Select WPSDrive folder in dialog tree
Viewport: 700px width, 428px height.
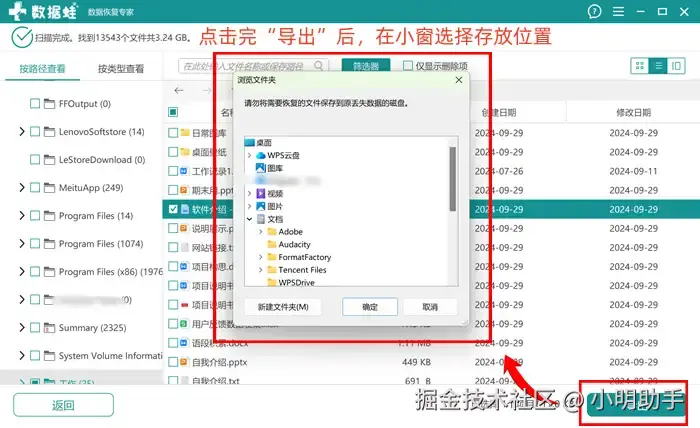pyautogui.click(x=296, y=282)
